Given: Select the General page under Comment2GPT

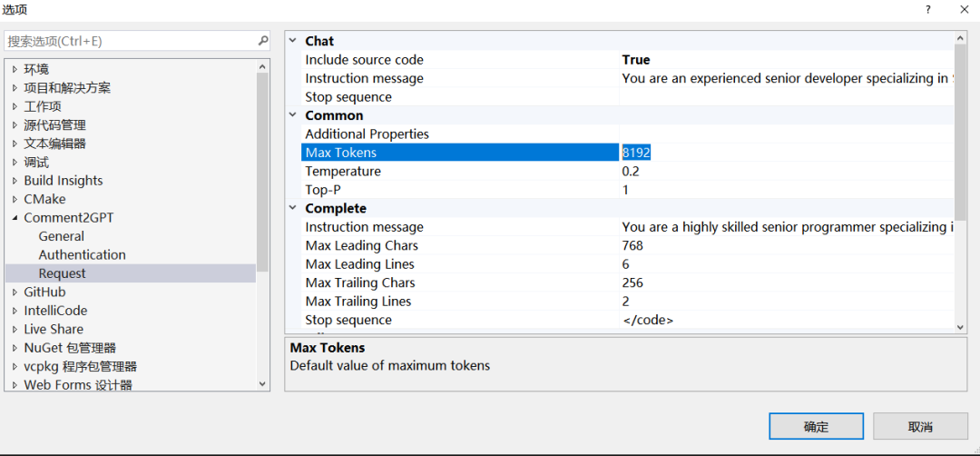Looking at the screenshot, I should [x=62, y=236].
